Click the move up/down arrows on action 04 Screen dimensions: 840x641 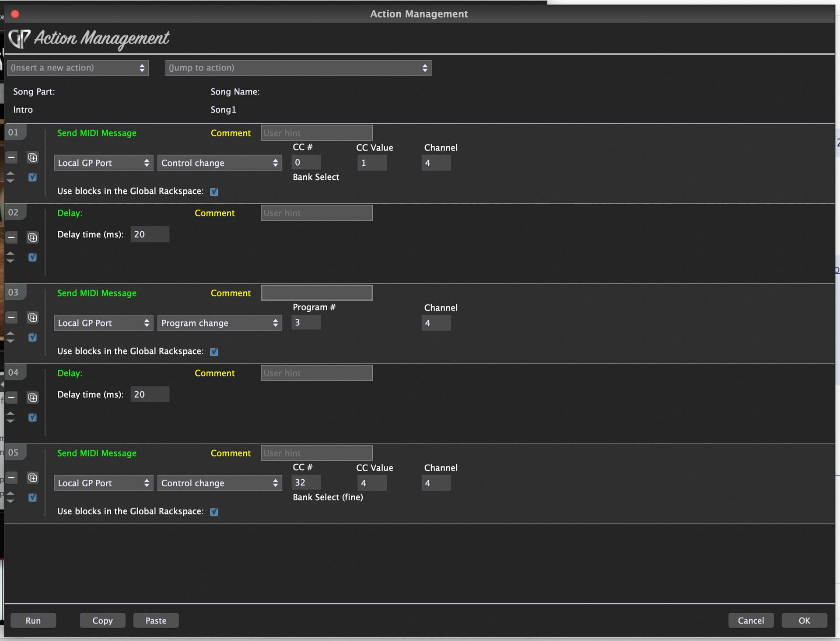[x=10, y=417]
